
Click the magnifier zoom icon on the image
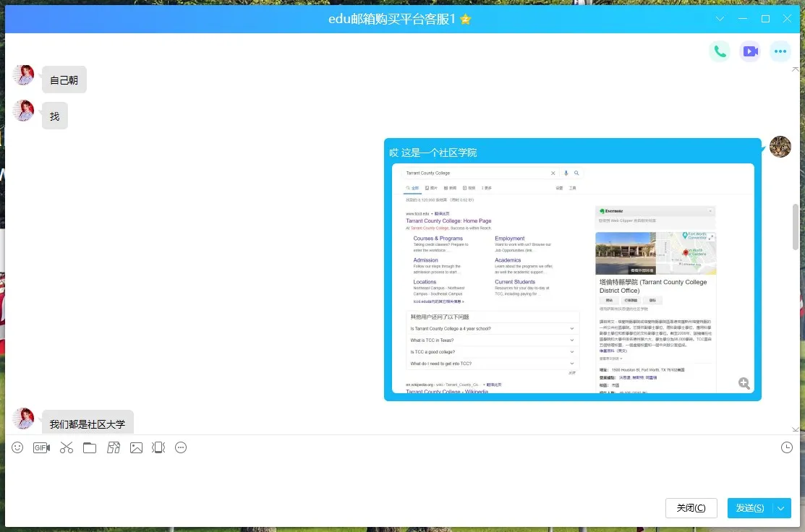point(744,383)
